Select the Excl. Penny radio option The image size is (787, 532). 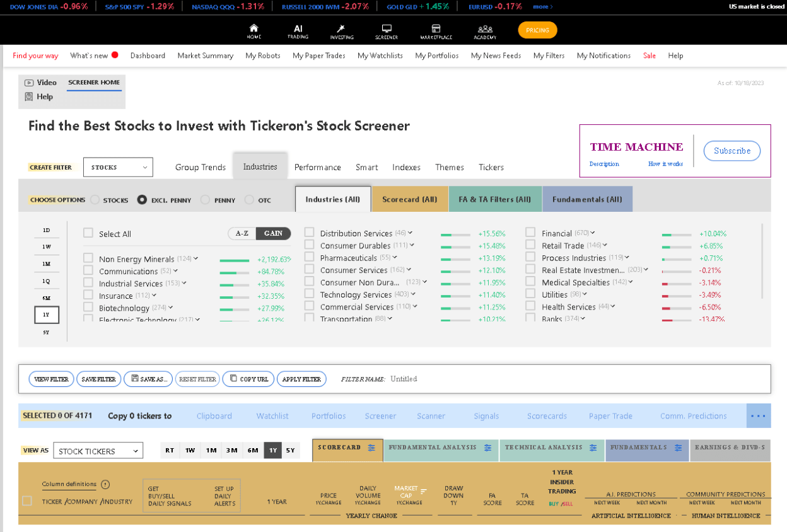point(142,200)
